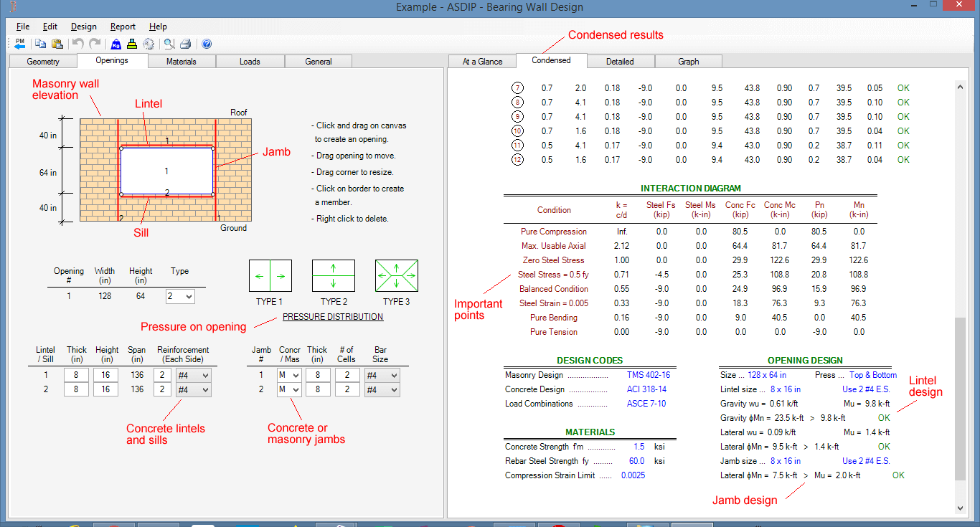Screen dimensions: 980x527
Task: Select the TYPE 1 pressure distribution diagram
Action: point(270,275)
